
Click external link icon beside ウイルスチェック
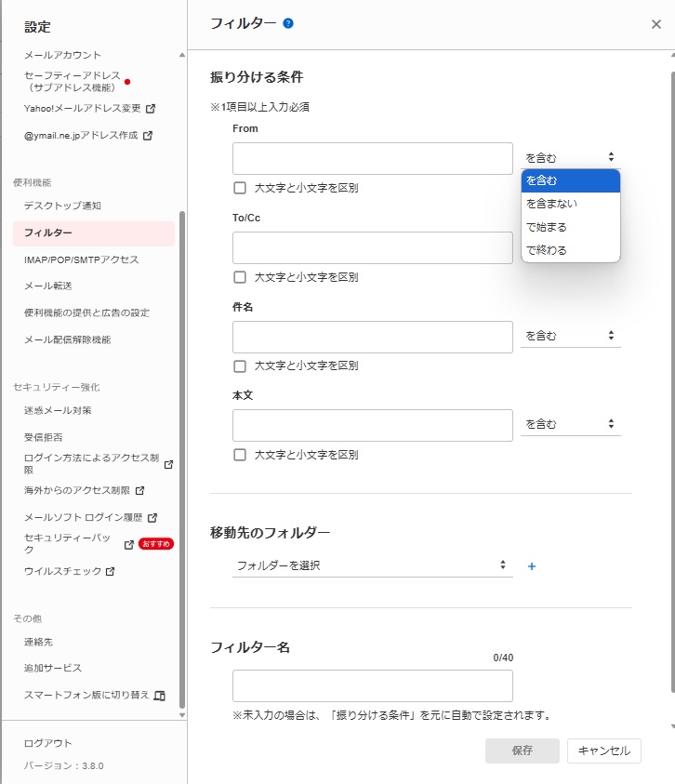111,571
